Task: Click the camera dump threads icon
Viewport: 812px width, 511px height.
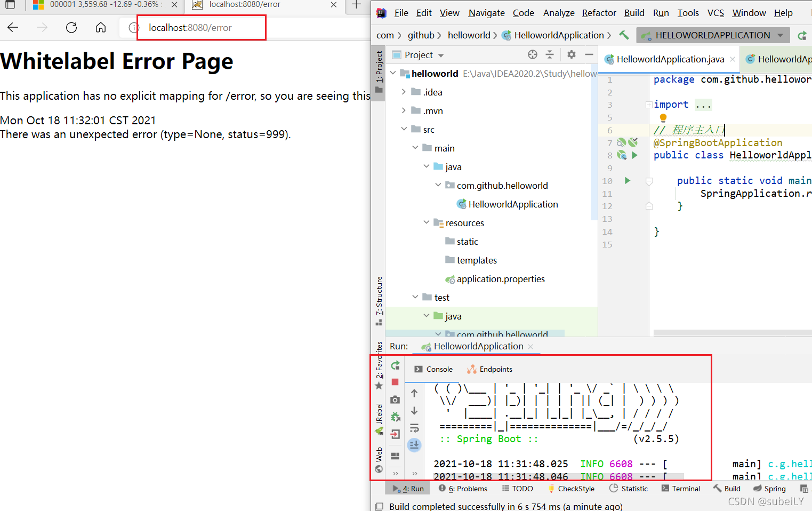Action: (x=395, y=400)
